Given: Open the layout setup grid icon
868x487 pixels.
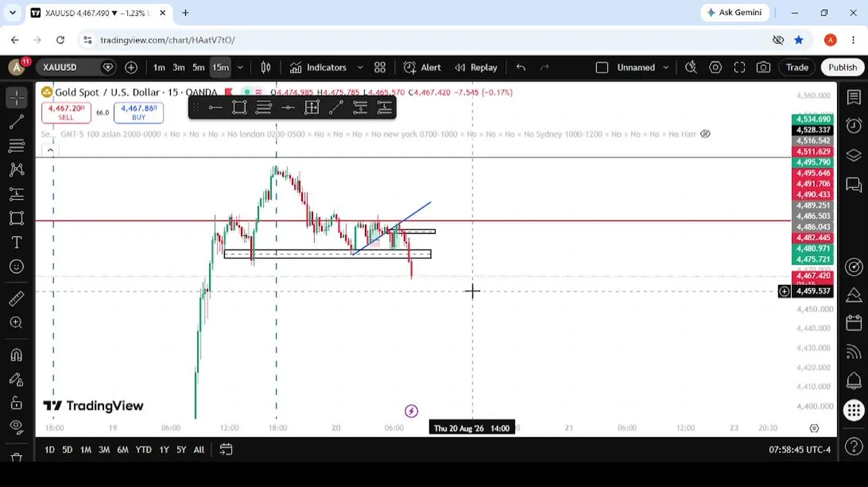Looking at the screenshot, I should click(x=380, y=67).
